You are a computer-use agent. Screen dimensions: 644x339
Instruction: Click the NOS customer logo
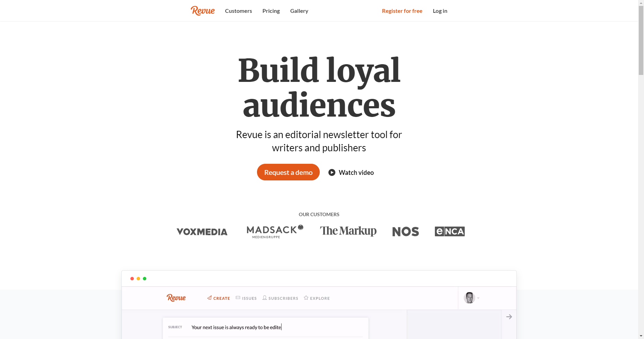pyautogui.click(x=405, y=231)
